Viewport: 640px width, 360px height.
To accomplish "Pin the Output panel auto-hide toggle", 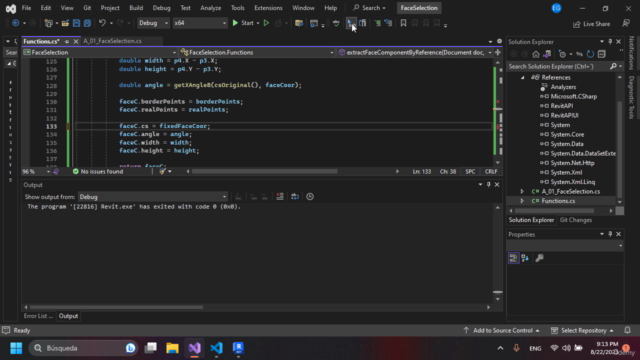I will tap(489, 184).
